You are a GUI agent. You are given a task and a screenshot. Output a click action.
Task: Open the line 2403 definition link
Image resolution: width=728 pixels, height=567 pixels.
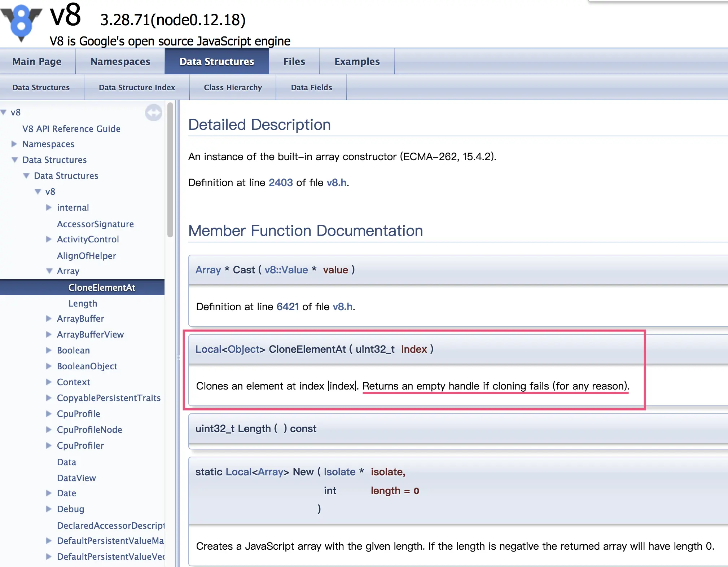[x=281, y=183]
